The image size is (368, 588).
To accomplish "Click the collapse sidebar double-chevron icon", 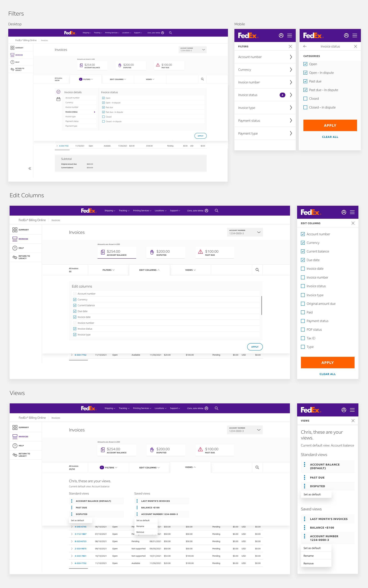I will pos(30,168).
